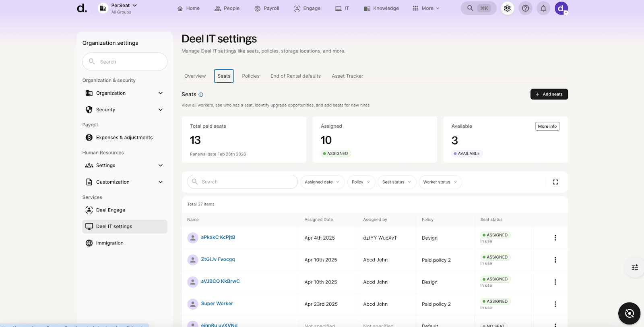Open actions menu for Super Worker row
644x327 pixels.
click(x=555, y=304)
